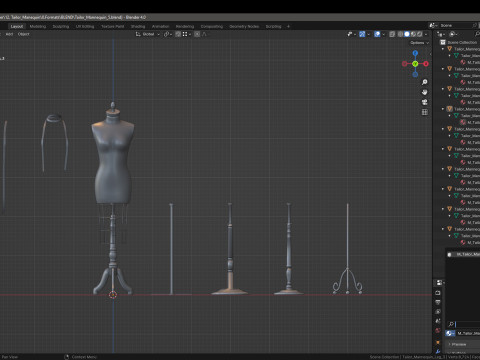Select the mannequin torso in the viewport

(113, 160)
